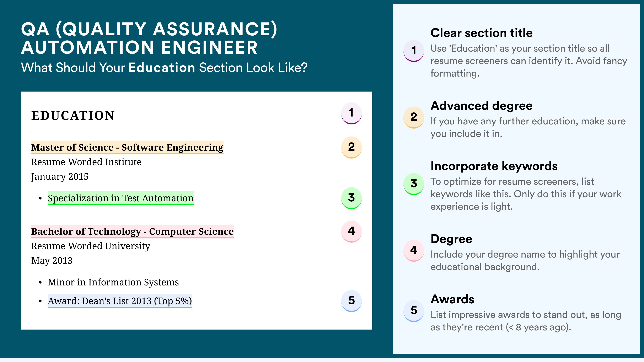
Task: Click the green number 3 badge in resume
Action: point(351,198)
